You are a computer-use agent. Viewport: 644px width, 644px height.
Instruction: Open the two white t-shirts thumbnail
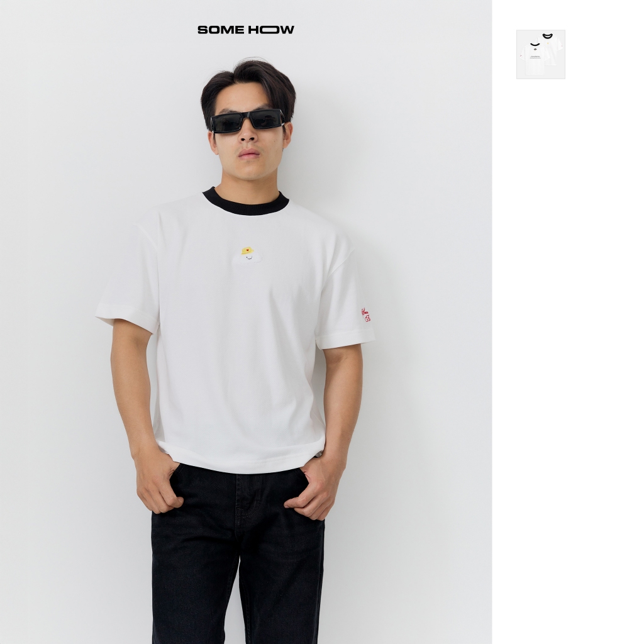(540, 54)
